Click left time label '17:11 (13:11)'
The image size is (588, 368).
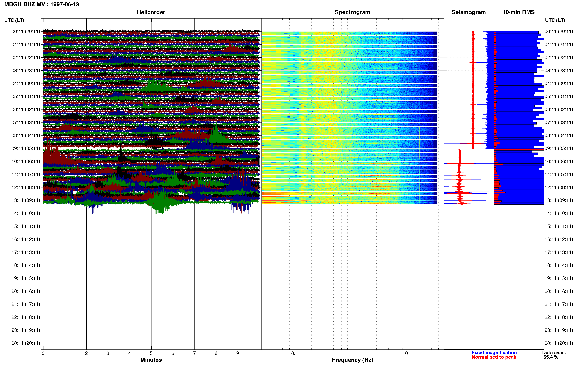[26, 252]
